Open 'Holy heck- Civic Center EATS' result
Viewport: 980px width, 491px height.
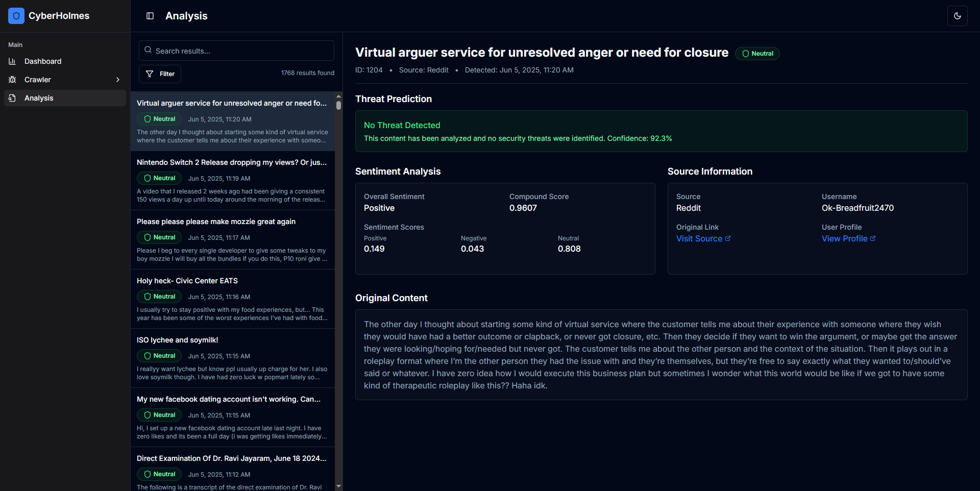point(233,299)
